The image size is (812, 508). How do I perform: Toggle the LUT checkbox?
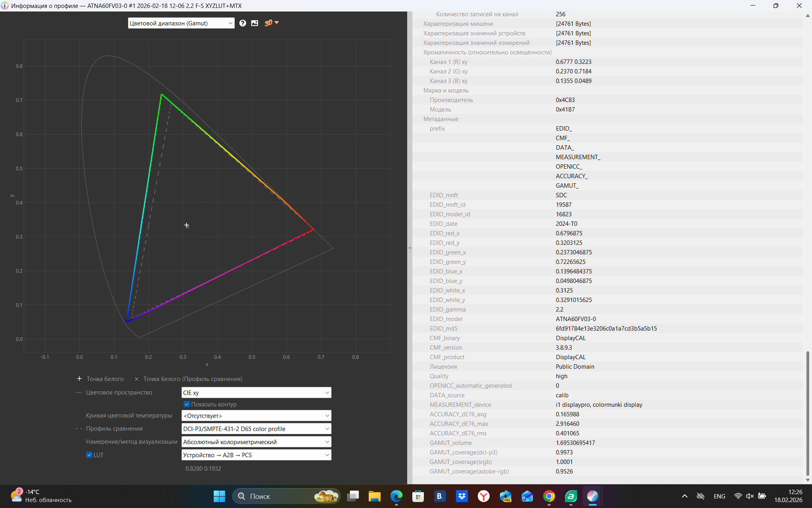(89, 455)
